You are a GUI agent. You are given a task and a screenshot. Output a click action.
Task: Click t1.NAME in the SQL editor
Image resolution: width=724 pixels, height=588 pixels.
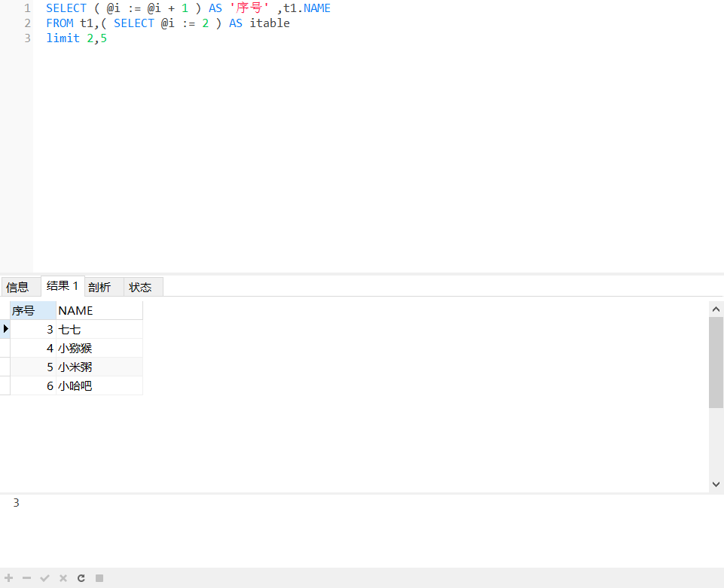pyautogui.click(x=307, y=8)
